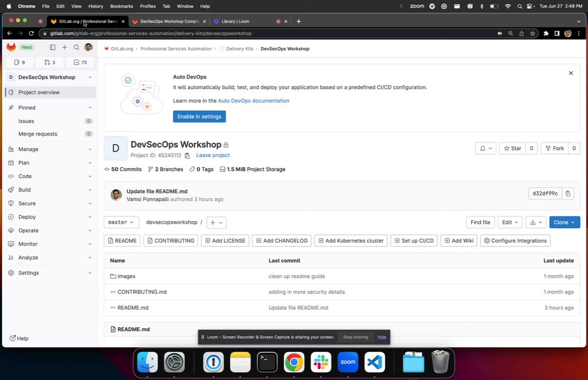The height and width of the screenshot is (380, 588).
Task: Click Add LICENSE button
Action: point(225,241)
